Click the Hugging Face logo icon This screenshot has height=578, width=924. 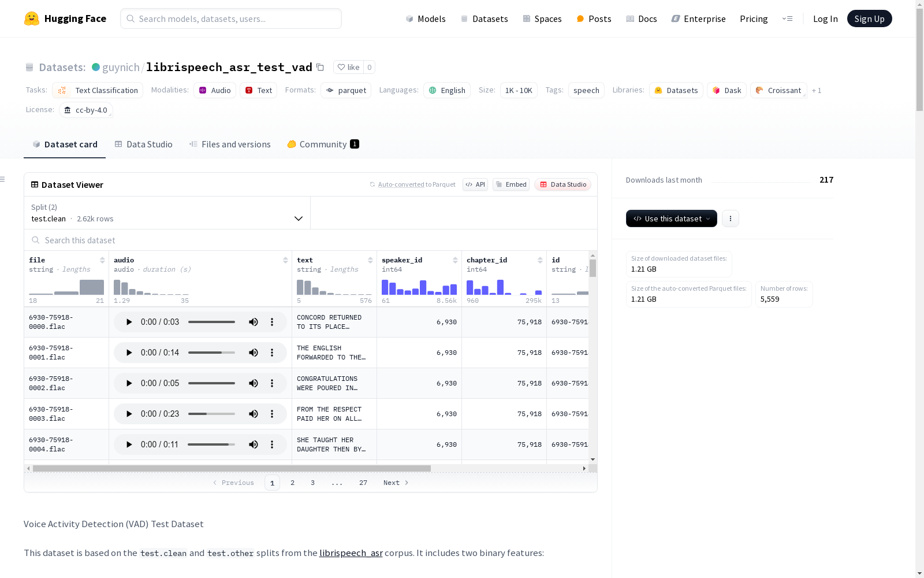coord(32,18)
